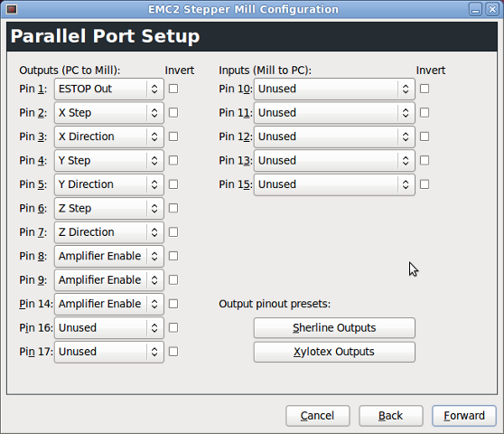Go Back to the previous page
Screen dimensions: 504x434
390,416
